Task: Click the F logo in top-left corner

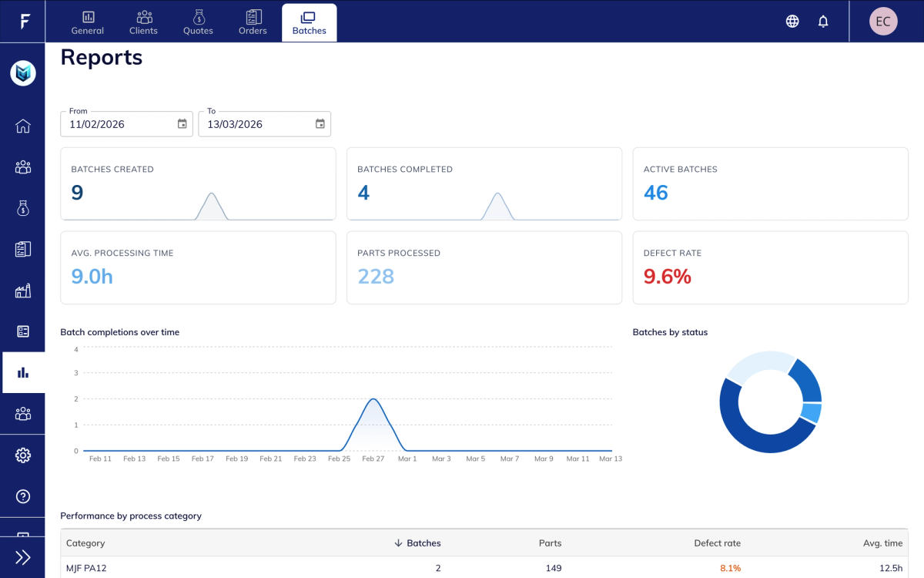Action: tap(25, 22)
